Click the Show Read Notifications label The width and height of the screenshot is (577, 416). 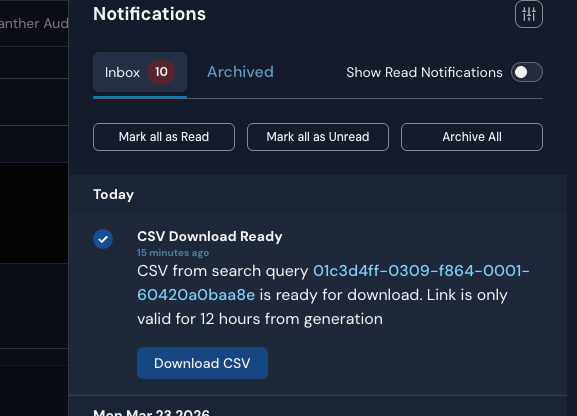tap(424, 73)
